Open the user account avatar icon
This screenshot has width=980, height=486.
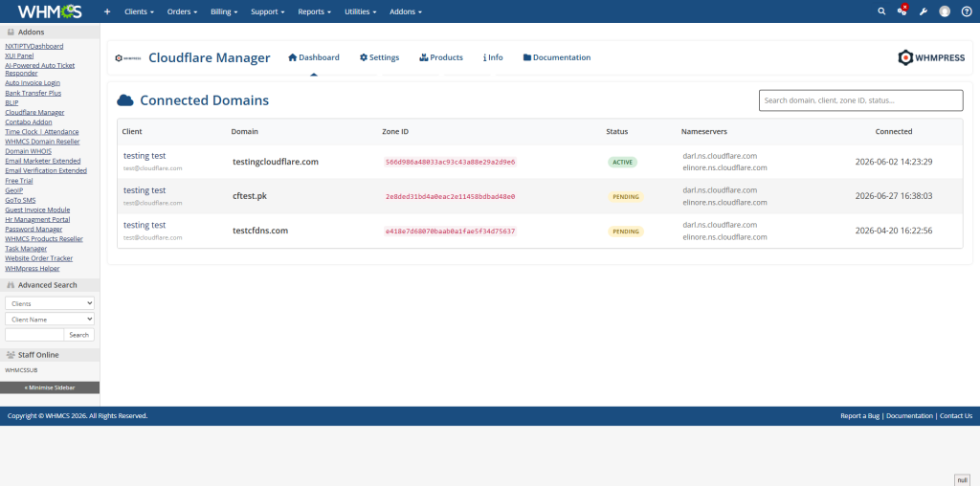coord(945,11)
